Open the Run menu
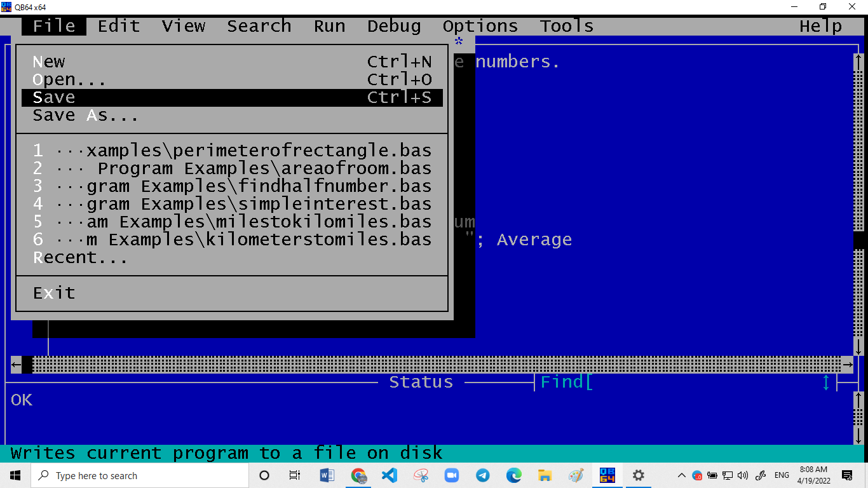Image resolution: width=868 pixels, height=488 pixels. (x=330, y=26)
